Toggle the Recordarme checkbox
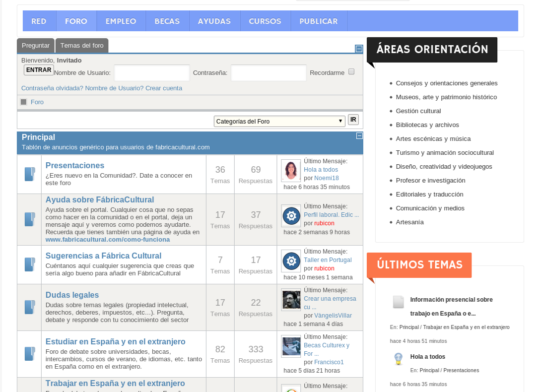The height and width of the screenshot is (392, 539). pos(351,71)
